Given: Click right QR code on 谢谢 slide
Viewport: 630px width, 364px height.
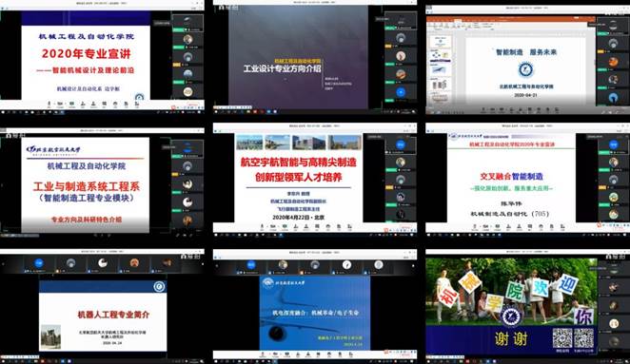Looking at the screenshot, I should click(583, 338).
